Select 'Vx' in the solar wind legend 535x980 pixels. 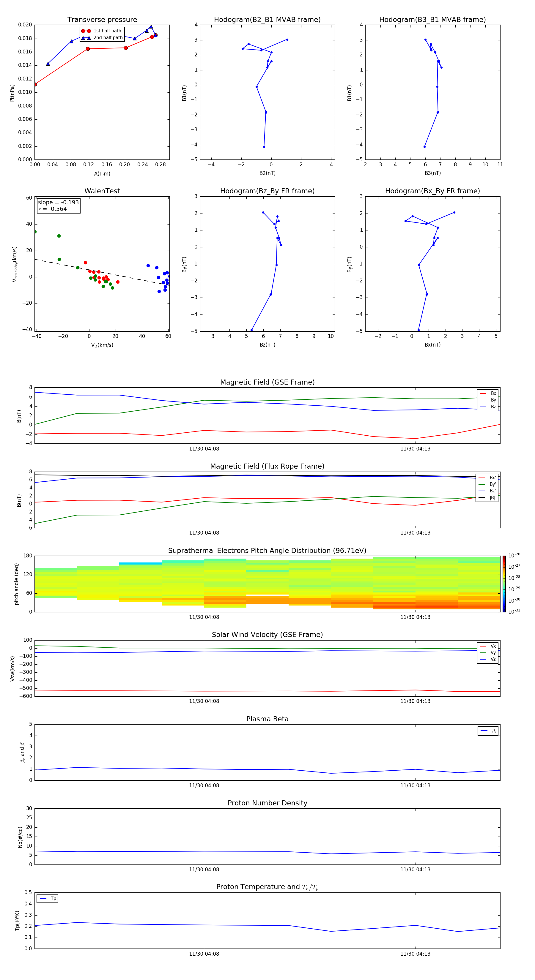coord(488,646)
